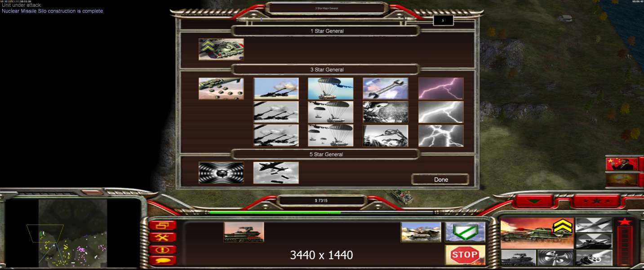Choose third-level Frenzy lightning icon

click(x=441, y=135)
